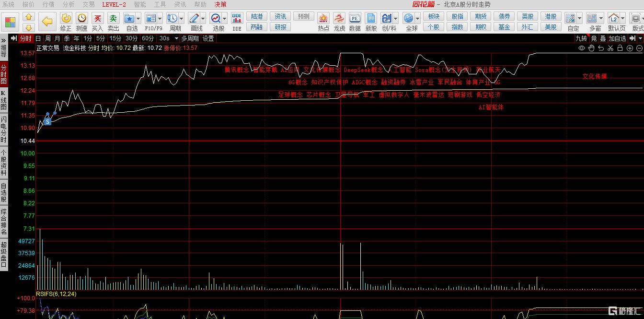Click the 板块 sector button

434,17
